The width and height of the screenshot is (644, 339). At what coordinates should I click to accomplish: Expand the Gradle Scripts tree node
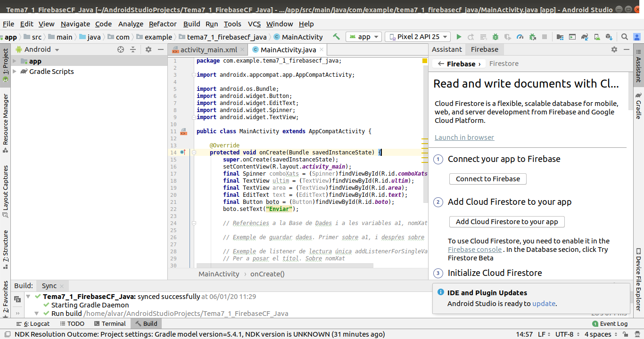pos(14,72)
